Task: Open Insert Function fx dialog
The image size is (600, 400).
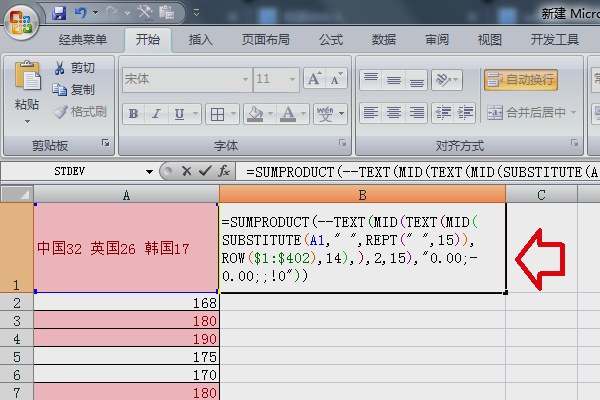Action: [225, 171]
